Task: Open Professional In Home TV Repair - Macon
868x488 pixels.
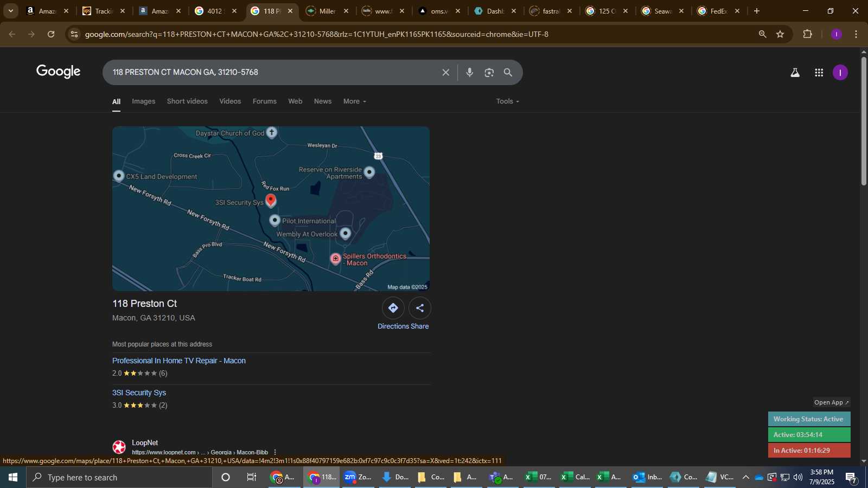Action: 179,361
